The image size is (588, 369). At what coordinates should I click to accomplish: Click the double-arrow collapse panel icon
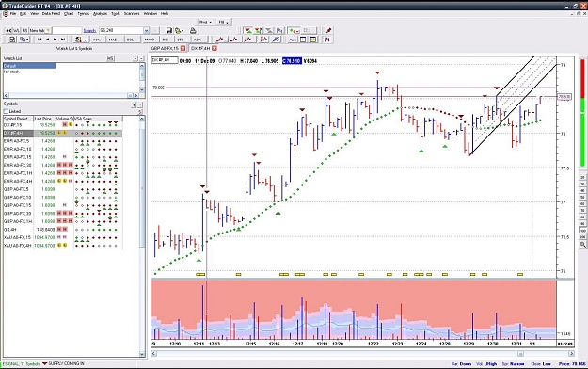(x=8, y=30)
